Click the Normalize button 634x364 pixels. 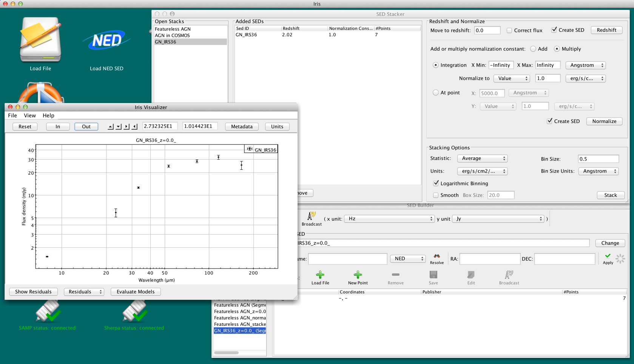click(604, 121)
